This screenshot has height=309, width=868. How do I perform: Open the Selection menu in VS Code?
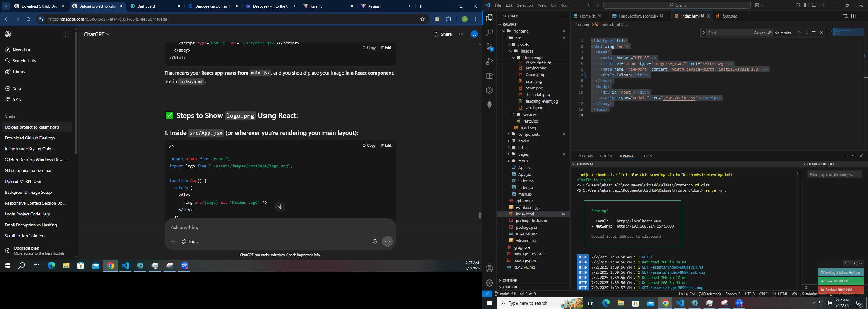click(525, 5)
